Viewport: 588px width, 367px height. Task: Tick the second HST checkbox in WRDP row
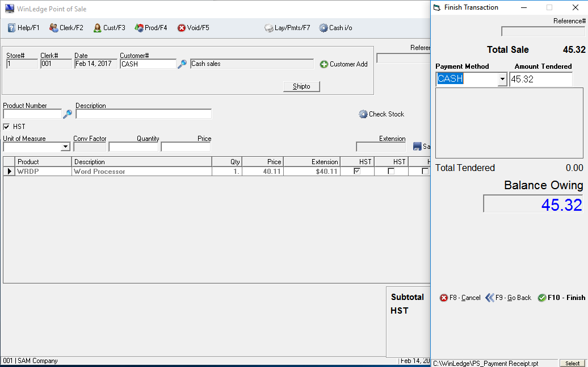(390, 171)
